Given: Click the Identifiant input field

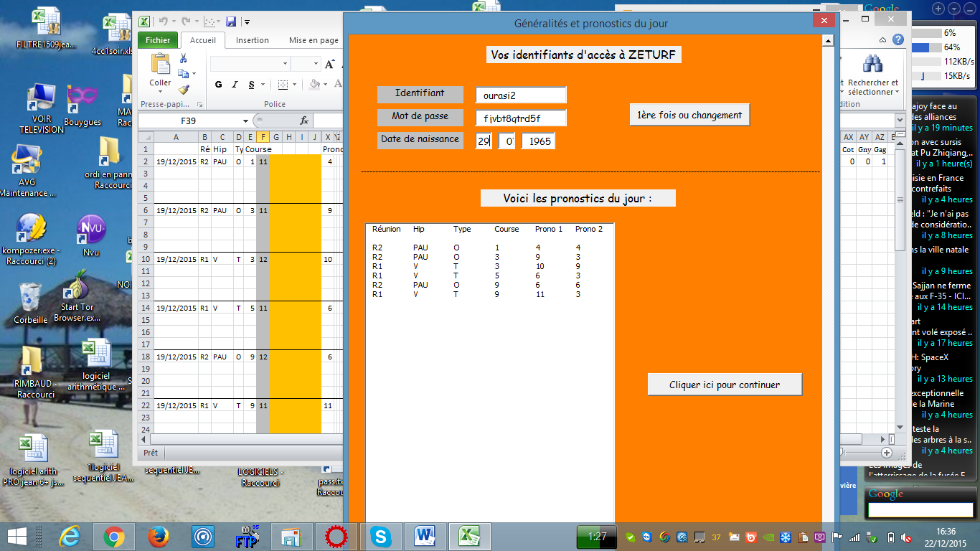Looking at the screenshot, I should 521,95.
